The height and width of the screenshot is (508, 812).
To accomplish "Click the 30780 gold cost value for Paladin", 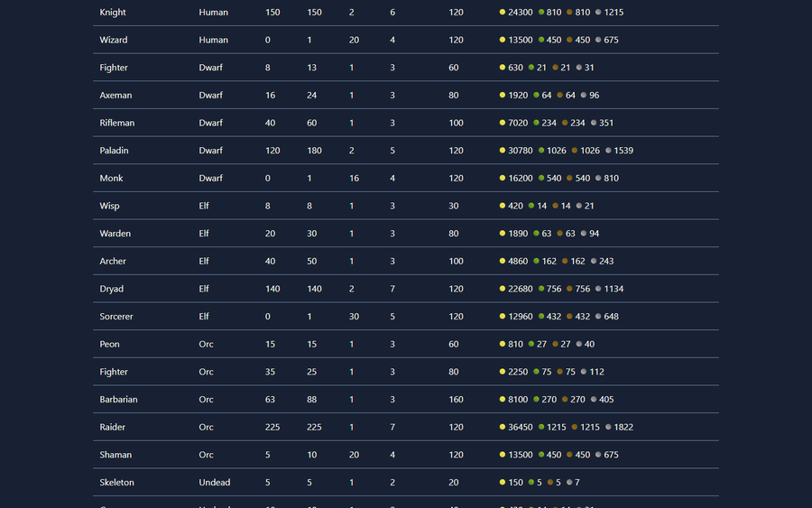I will (521, 150).
